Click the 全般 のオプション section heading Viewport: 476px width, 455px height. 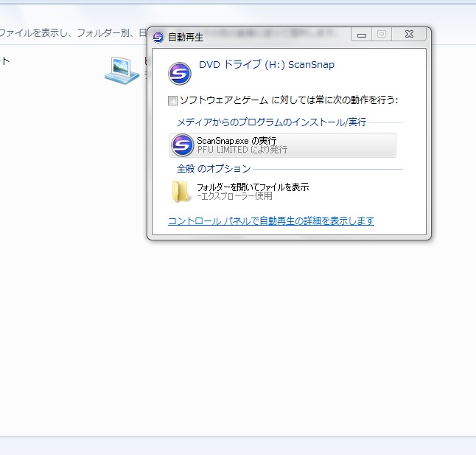pos(214,169)
